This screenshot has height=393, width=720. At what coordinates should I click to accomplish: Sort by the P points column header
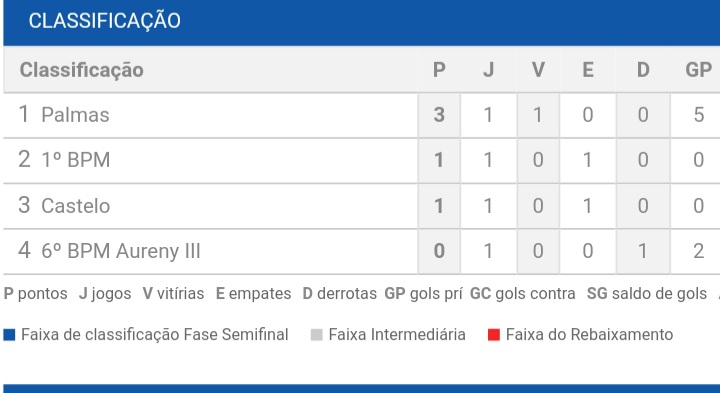(439, 70)
